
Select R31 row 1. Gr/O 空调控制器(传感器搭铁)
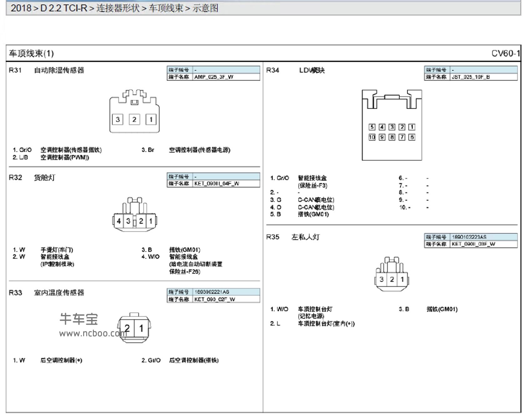point(57,150)
